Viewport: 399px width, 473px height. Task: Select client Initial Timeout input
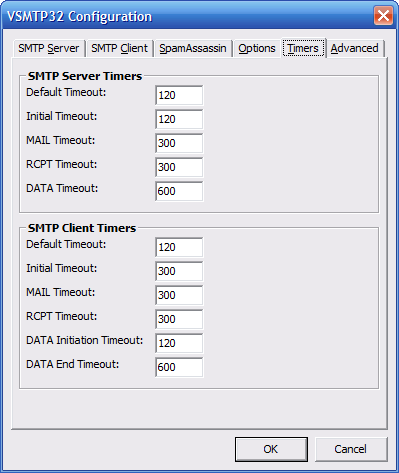point(179,271)
